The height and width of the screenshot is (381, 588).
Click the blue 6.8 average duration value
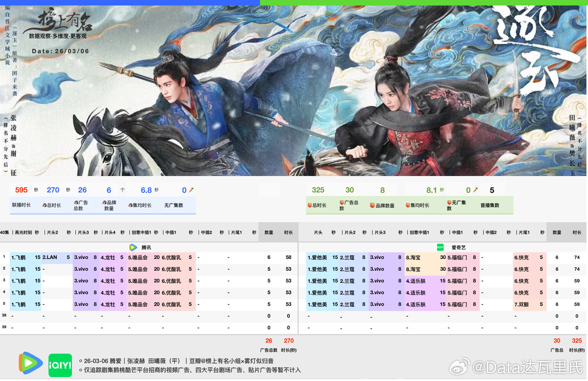click(x=146, y=190)
